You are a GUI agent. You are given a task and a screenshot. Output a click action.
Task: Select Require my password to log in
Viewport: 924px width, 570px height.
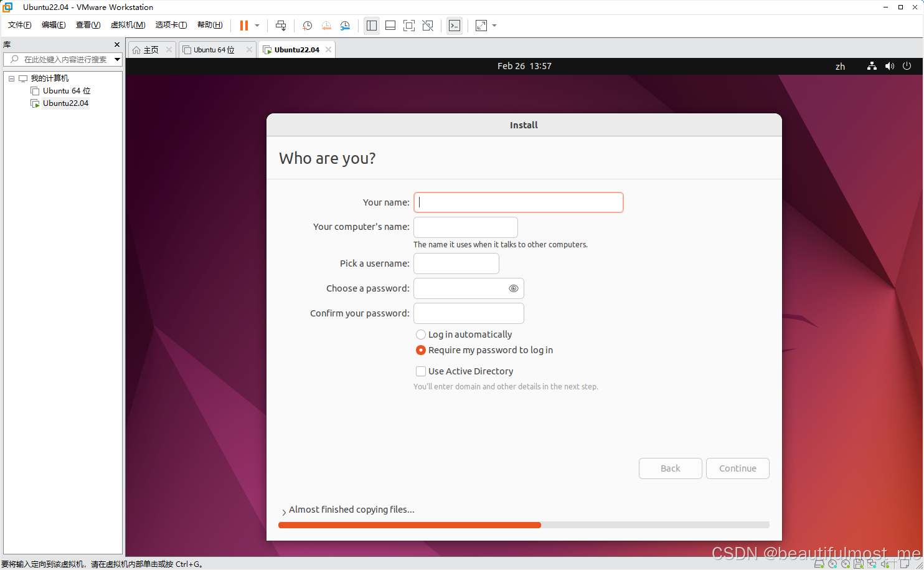click(421, 350)
